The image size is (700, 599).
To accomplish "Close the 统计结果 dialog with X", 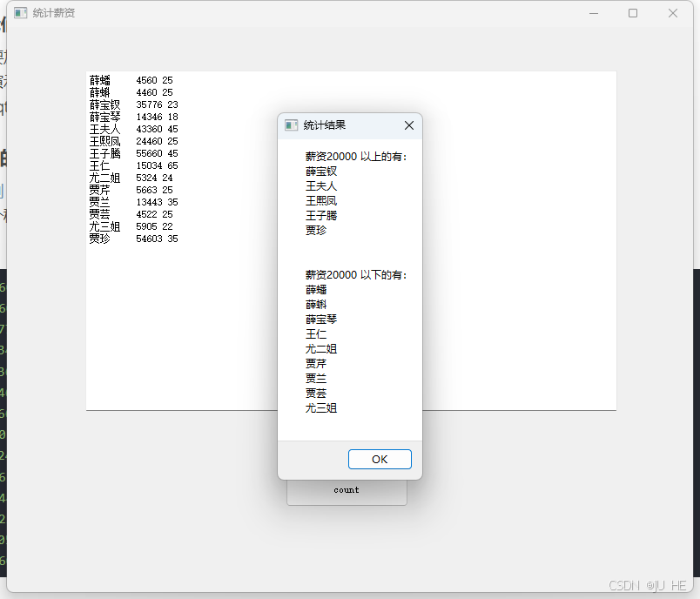I will (409, 125).
